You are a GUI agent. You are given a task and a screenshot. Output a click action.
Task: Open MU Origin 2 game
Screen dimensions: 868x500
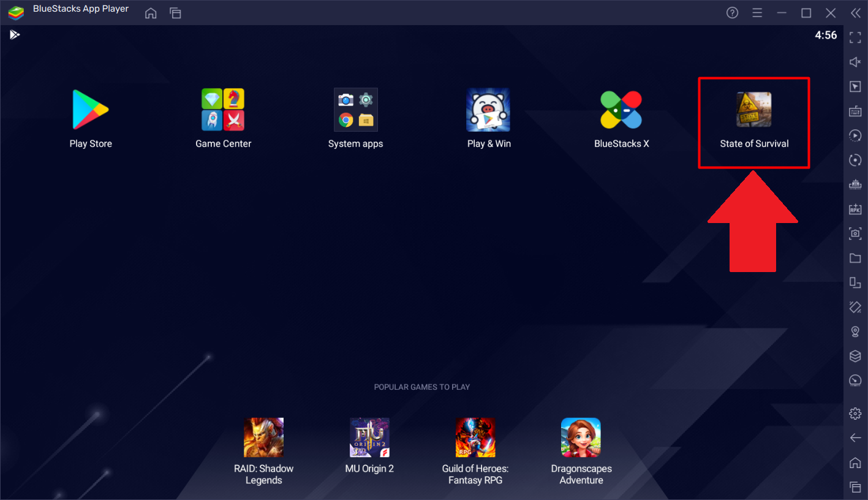pos(369,438)
